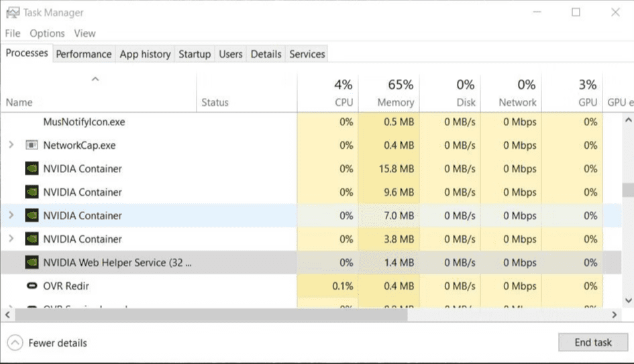Screen dimensions: 634x364
Task: Click the Task Manager title bar icon
Action: pyautogui.click(x=12, y=12)
